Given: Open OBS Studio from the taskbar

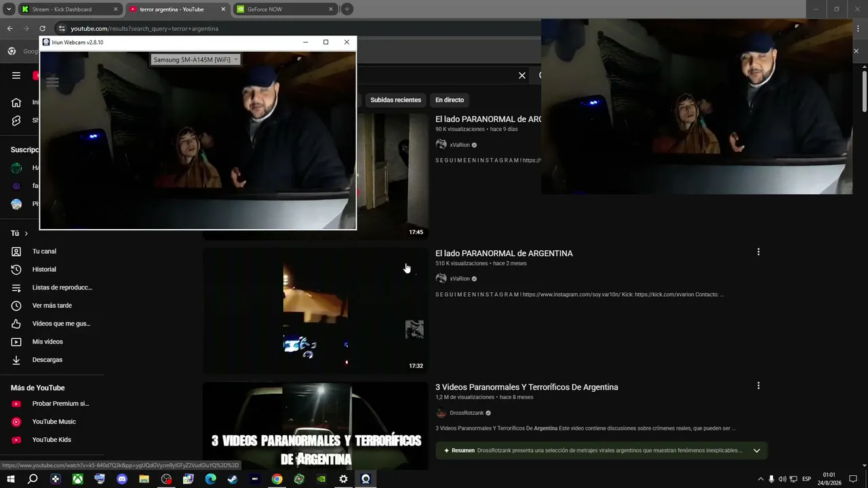Looking at the screenshot, I should tap(166, 479).
